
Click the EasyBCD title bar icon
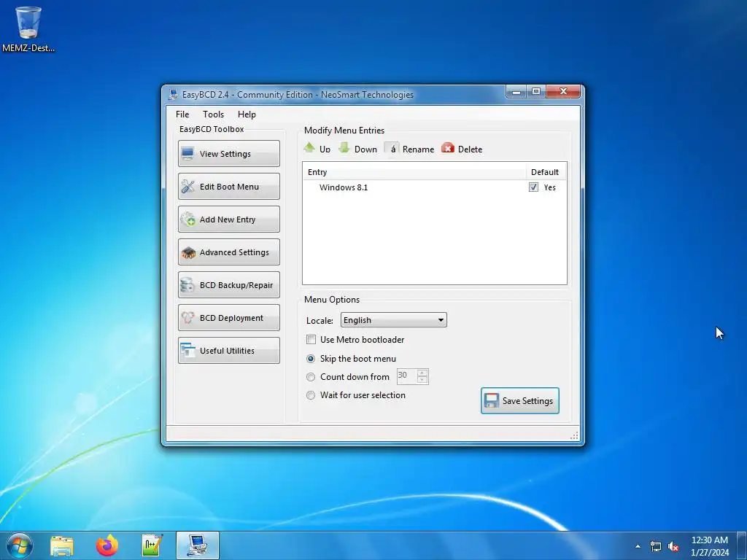tap(173, 94)
